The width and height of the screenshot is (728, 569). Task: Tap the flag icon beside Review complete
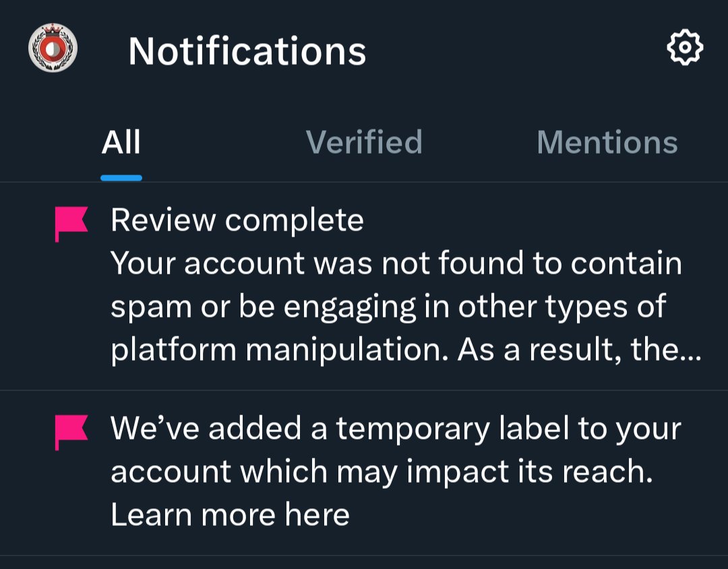(x=71, y=223)
